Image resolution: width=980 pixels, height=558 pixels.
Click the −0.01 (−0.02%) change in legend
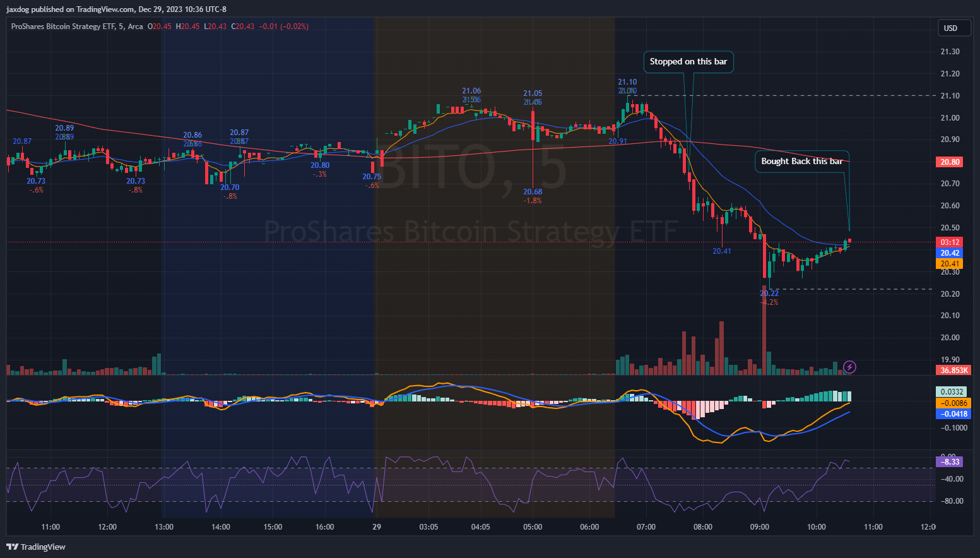click(284, 27)
